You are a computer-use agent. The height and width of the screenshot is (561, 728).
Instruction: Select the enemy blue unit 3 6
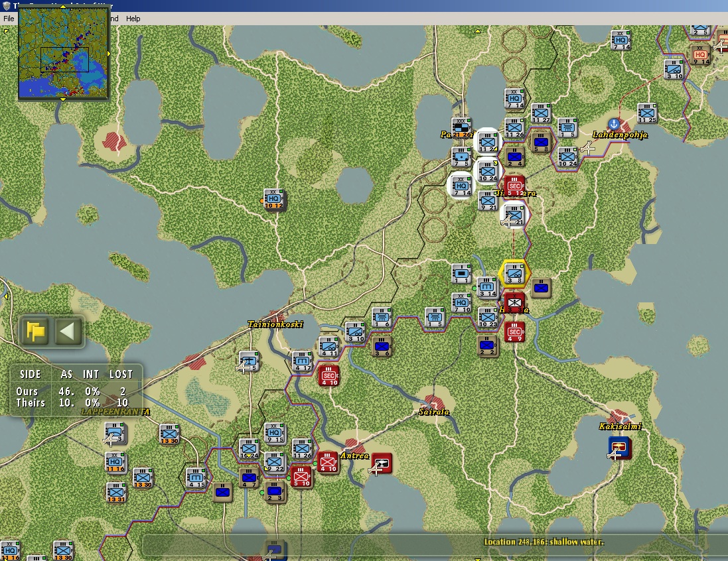[382, 347]
